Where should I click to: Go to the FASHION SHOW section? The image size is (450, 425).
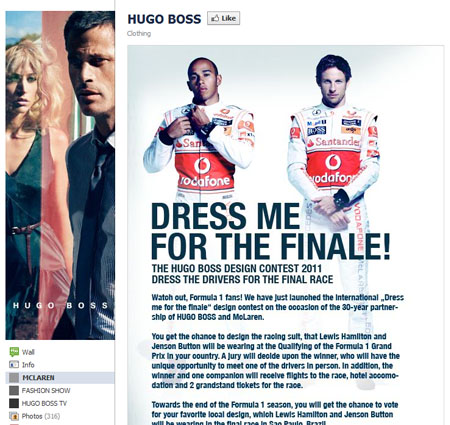(46, 390)
